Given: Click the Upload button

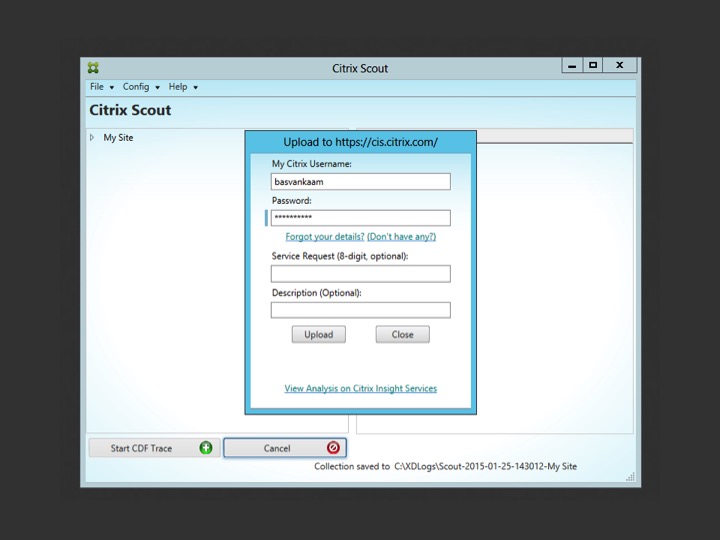Looking at the screenshot, I should coord(319,334).
